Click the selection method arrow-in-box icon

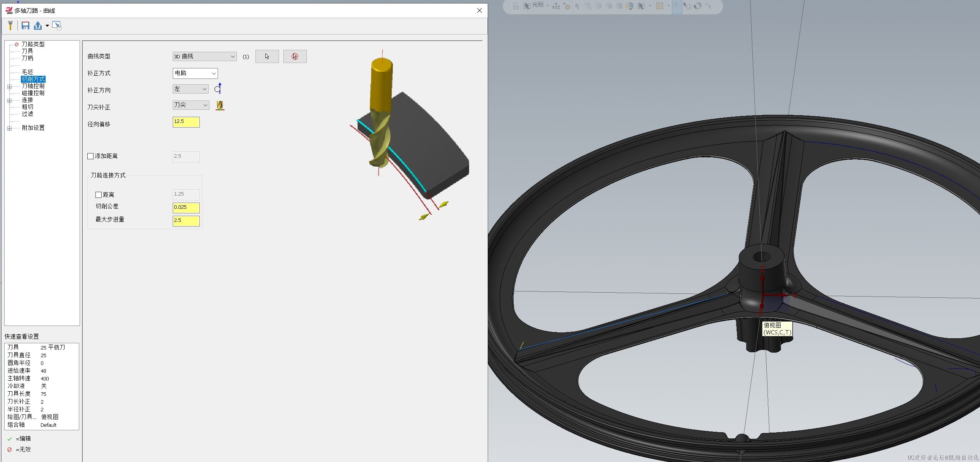[x=641, y=6]
